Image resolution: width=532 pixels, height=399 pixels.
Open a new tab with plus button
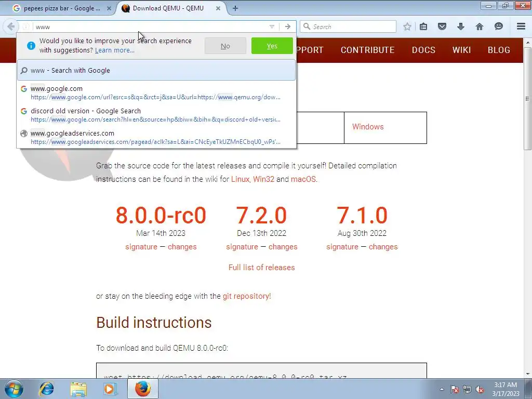(x=235, y=8)
